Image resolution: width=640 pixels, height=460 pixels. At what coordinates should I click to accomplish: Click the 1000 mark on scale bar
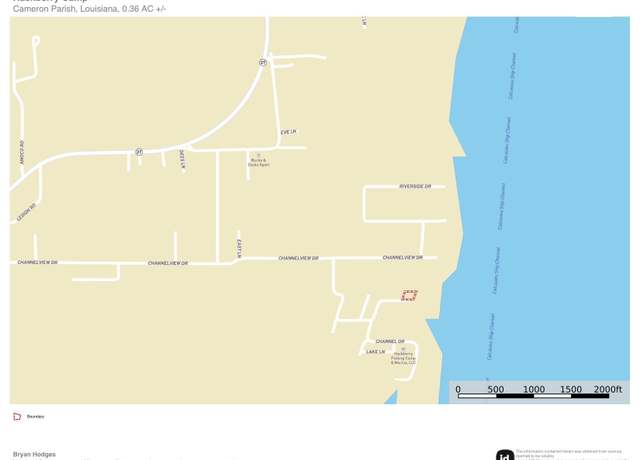(x=534, y=389)
